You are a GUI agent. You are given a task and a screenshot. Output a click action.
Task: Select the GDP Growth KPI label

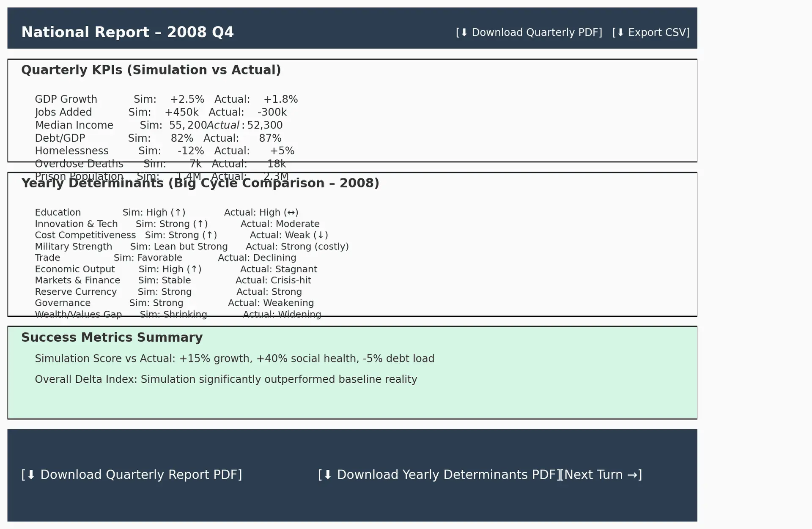pyautogui.click(x=66, y=99)
